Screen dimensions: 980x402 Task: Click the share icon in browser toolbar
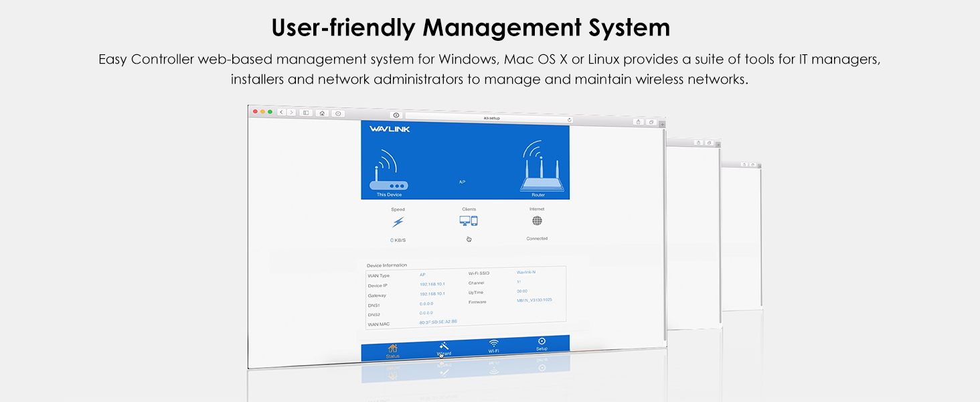pos(639,121)
